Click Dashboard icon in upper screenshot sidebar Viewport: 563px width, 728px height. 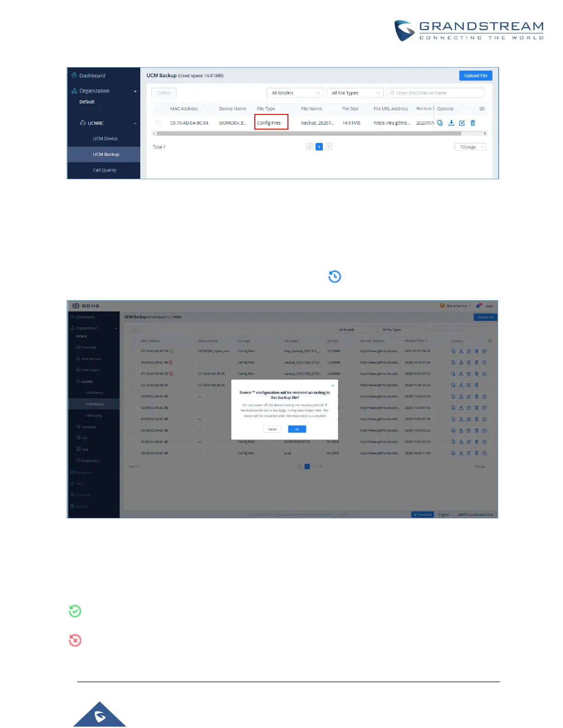click(74, 75)
